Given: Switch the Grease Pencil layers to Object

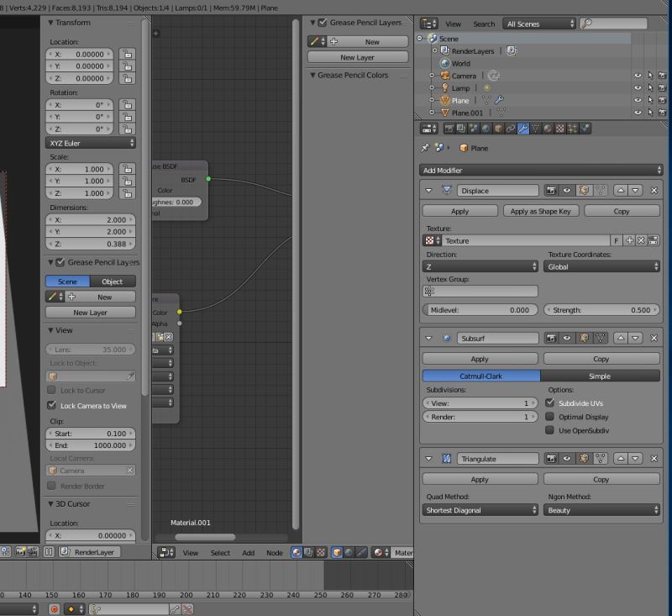Looking at the screenshot, I should [112, 282].
